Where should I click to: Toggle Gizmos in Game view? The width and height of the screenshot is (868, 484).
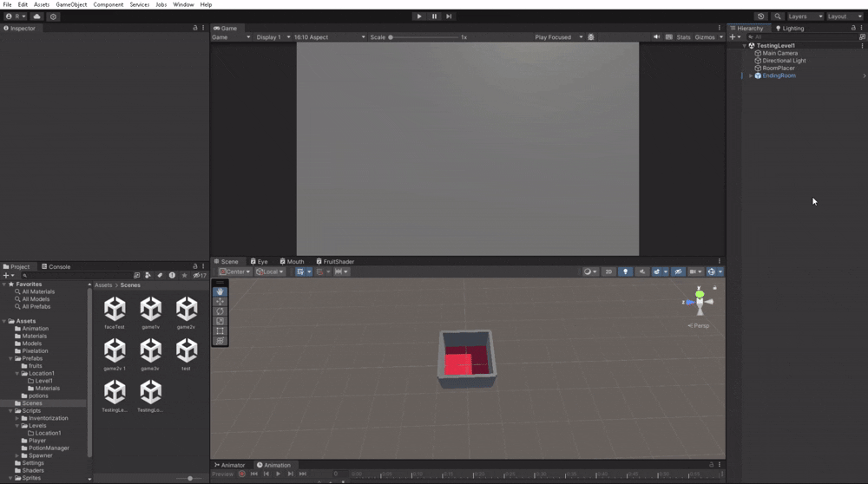coord(705,37)
